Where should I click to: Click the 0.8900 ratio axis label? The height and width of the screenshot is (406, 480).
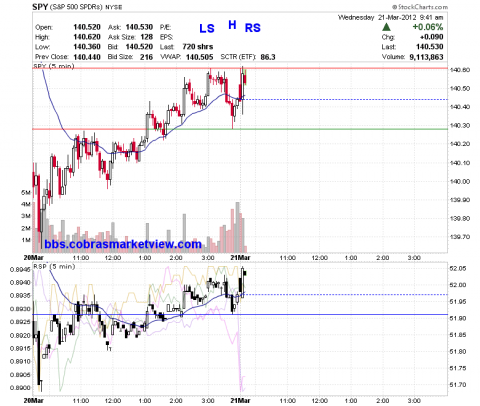(20, 388)
